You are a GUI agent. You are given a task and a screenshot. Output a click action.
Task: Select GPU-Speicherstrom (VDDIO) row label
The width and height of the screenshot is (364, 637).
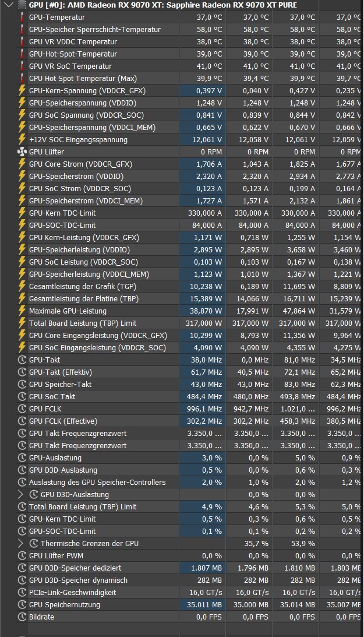76,177
